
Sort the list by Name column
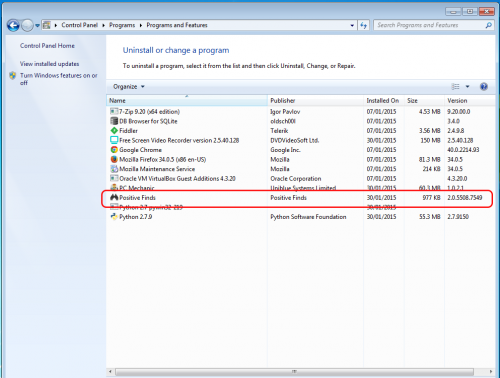187,101
